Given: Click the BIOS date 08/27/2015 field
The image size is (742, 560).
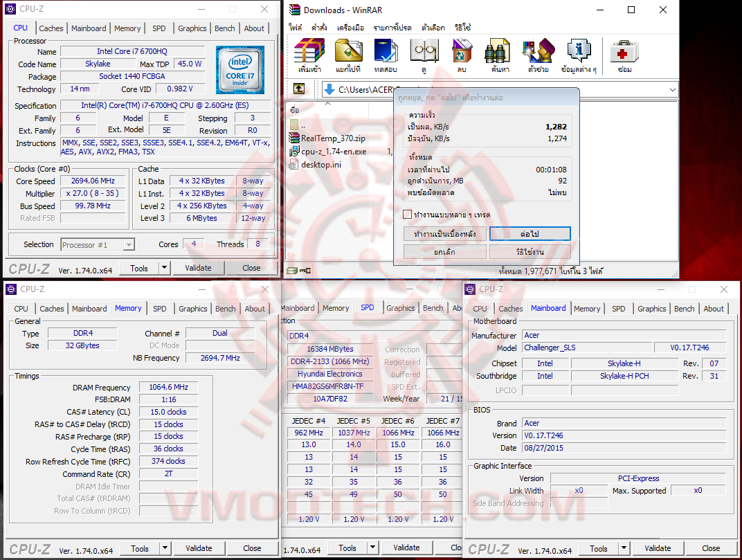Looking at the screenshot, I should 624,448.
